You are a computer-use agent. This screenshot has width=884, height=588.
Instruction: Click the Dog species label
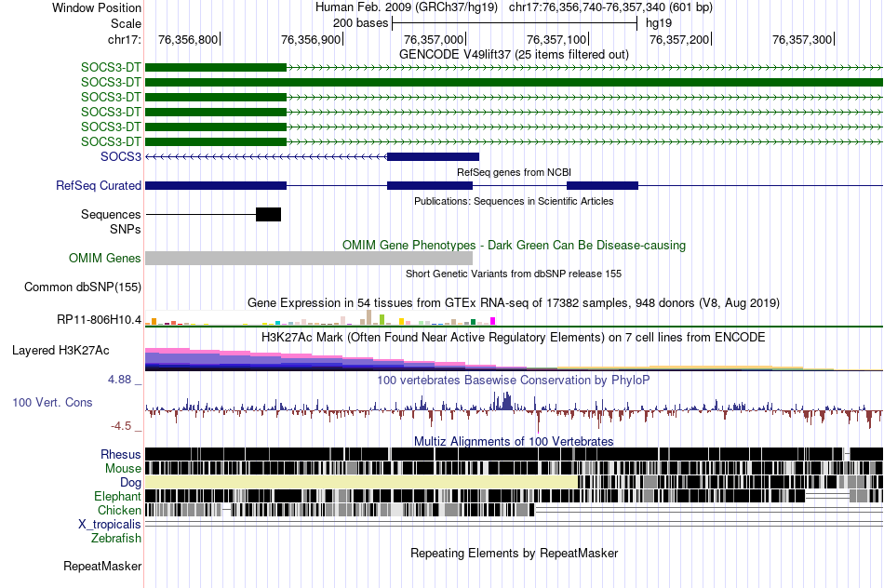(x=130, y=482)
